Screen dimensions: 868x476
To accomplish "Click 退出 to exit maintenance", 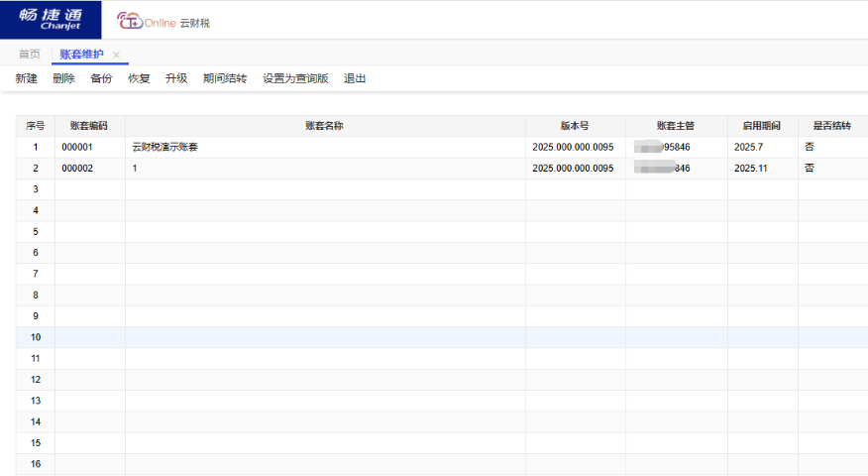I will click(x=355, y=78).
